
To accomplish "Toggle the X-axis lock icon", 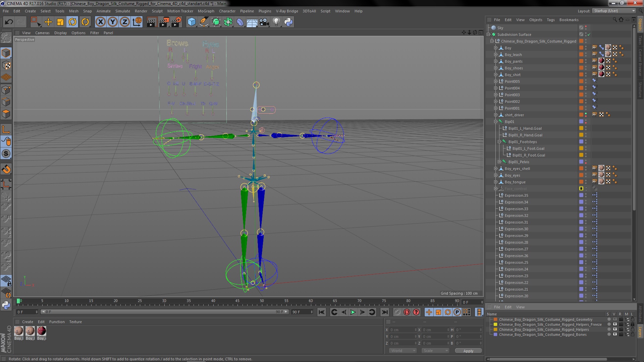I will tap(100, 22).
